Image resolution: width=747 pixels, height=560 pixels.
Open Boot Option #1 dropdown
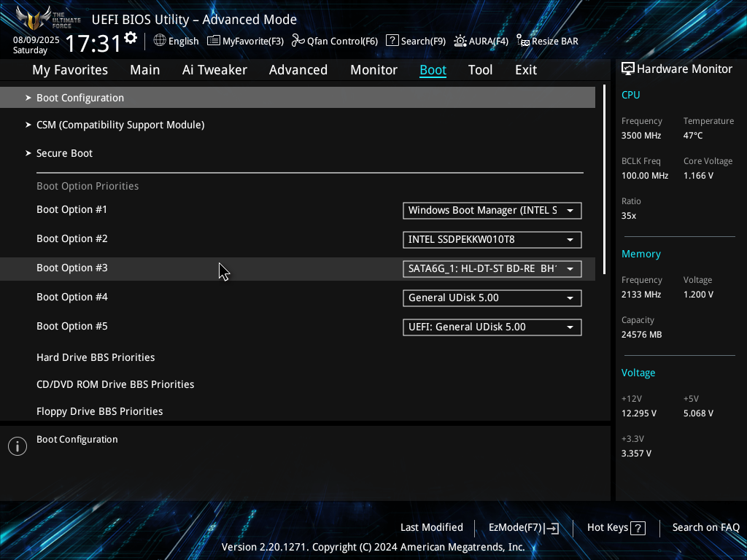click(492, 211)
